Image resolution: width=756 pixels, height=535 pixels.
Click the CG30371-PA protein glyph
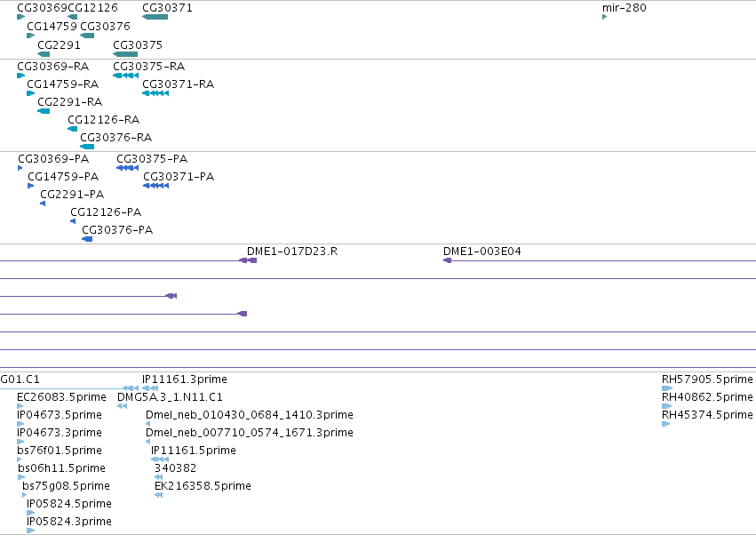click(x=155, y=186)
